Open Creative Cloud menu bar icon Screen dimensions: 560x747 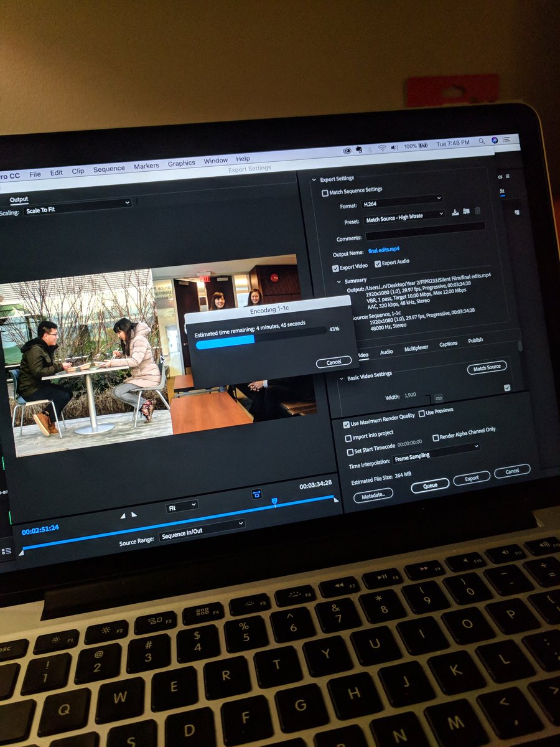[x=347, y=151]
